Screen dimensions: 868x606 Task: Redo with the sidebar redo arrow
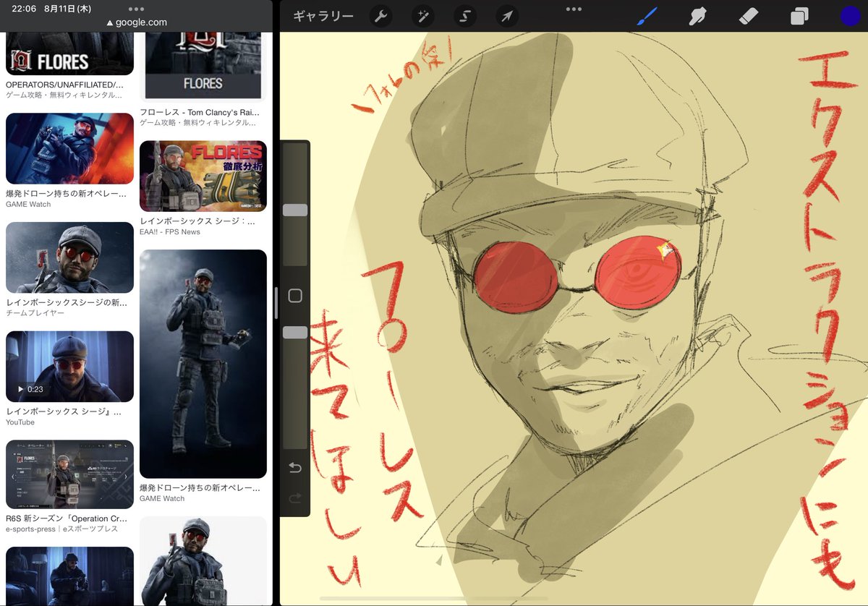pyautogui.click(x=295, y=498)
